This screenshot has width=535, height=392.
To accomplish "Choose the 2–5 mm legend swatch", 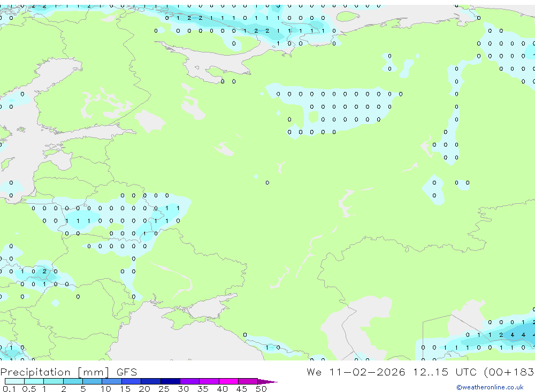I will (x=73, y=381).
